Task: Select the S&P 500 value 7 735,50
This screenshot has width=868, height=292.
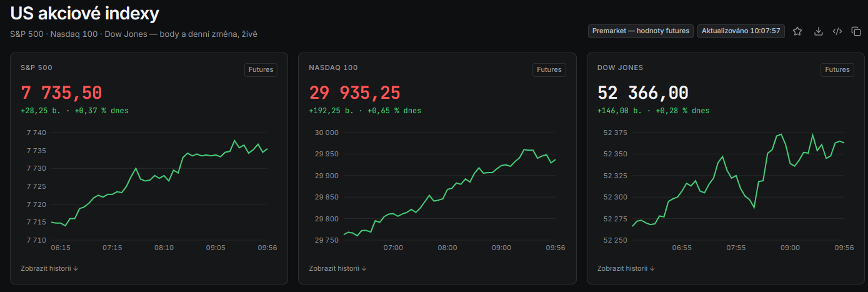Action: click(61, 93)
